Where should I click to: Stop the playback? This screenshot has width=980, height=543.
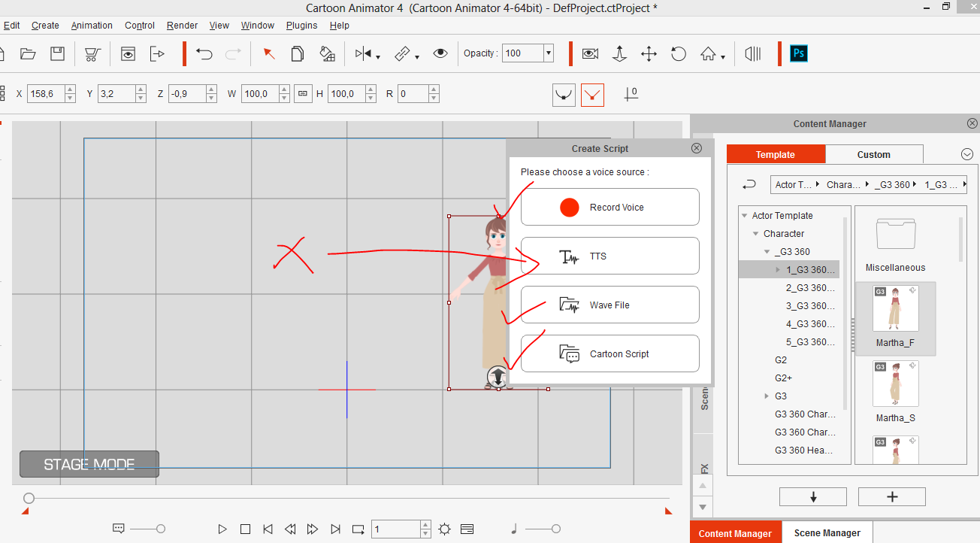[245, 529]
